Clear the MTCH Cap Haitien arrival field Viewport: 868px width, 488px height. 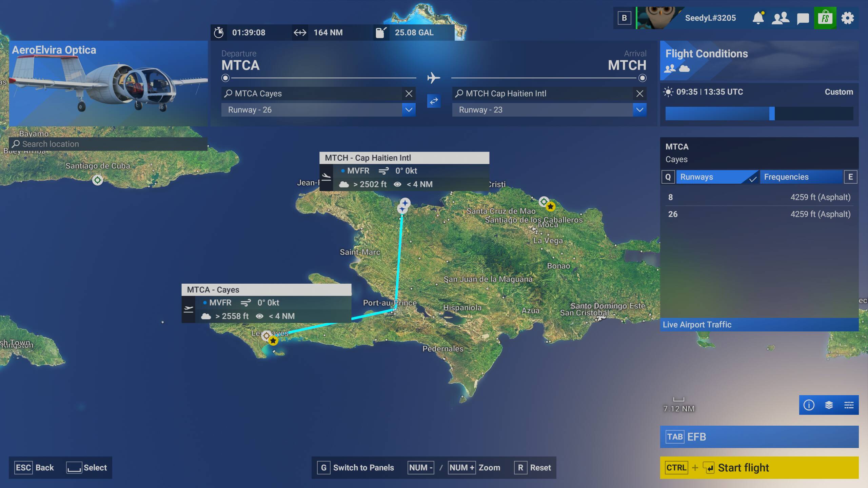click(x=639, y=94)
